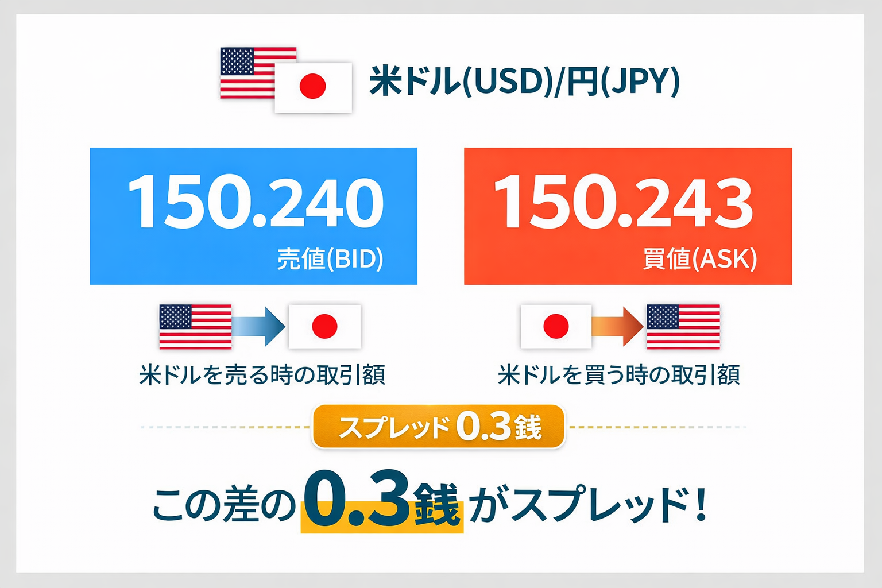Click the 150.243 ask price
Screen dimensions: 882x588
pos(623,203)
